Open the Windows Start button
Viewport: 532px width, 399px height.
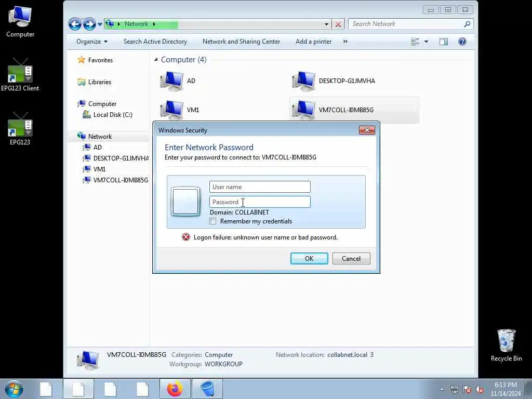pyautogui.click(x=14, y=389)
